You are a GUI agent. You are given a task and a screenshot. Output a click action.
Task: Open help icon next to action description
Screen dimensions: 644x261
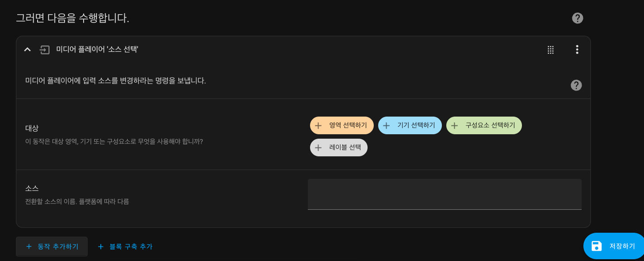tap(576, 85)
